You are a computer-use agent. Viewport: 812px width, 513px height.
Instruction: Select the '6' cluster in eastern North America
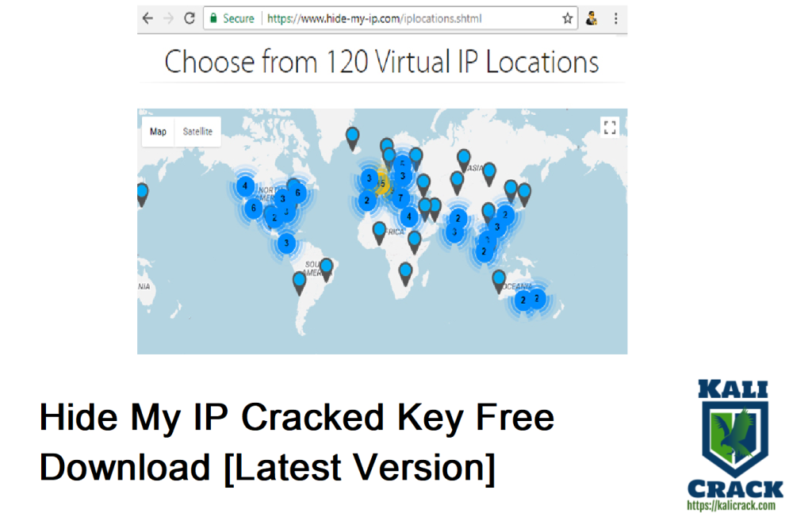(298, 193)
